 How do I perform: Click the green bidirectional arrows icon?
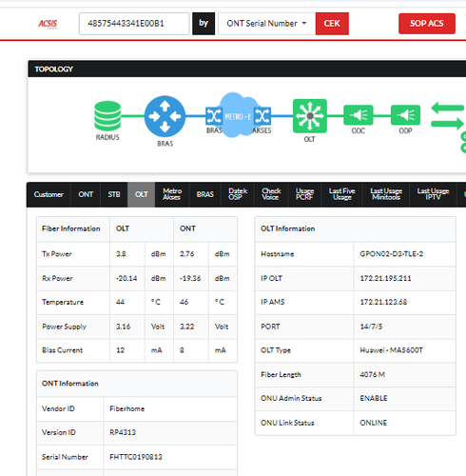point(447,115)
